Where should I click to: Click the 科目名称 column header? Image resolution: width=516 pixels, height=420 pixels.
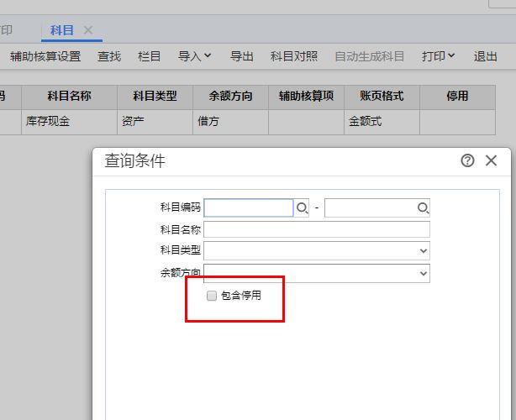[x=69, y=97]
